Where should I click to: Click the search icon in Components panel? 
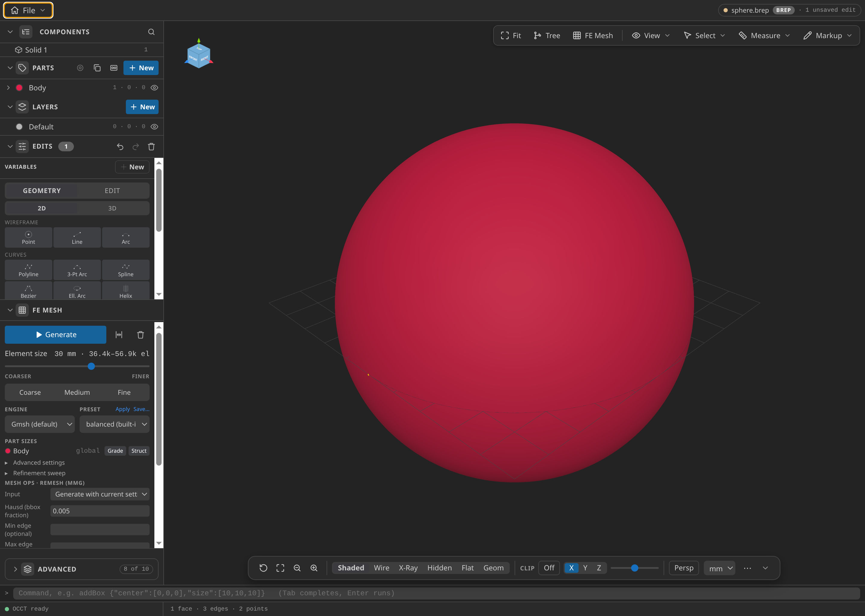[x=151, y=32]
